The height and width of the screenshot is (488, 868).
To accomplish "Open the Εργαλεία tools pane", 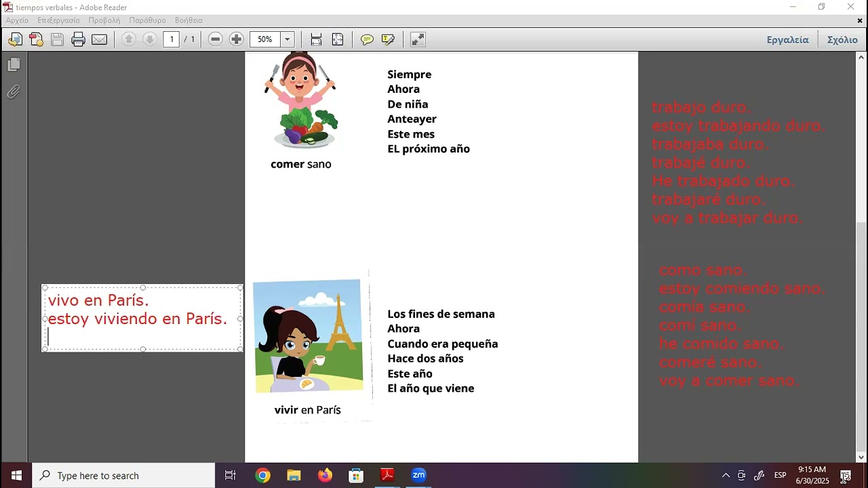I will (787, 39).
